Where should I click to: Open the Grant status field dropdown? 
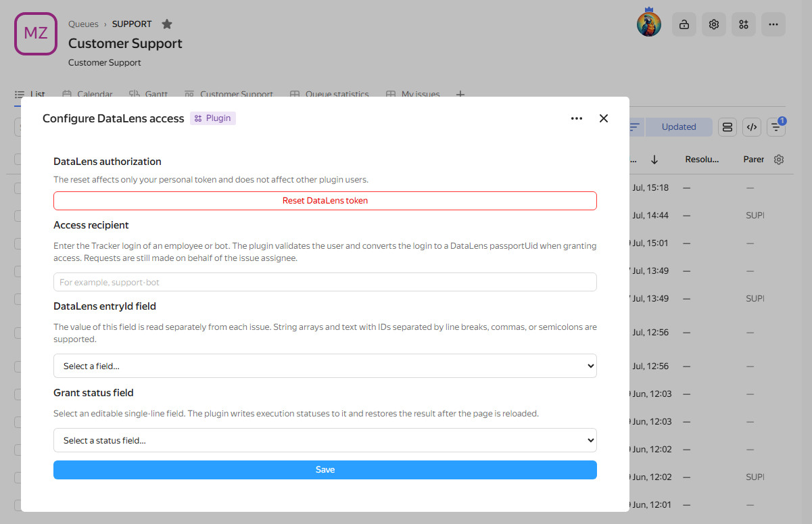(325, 440)
